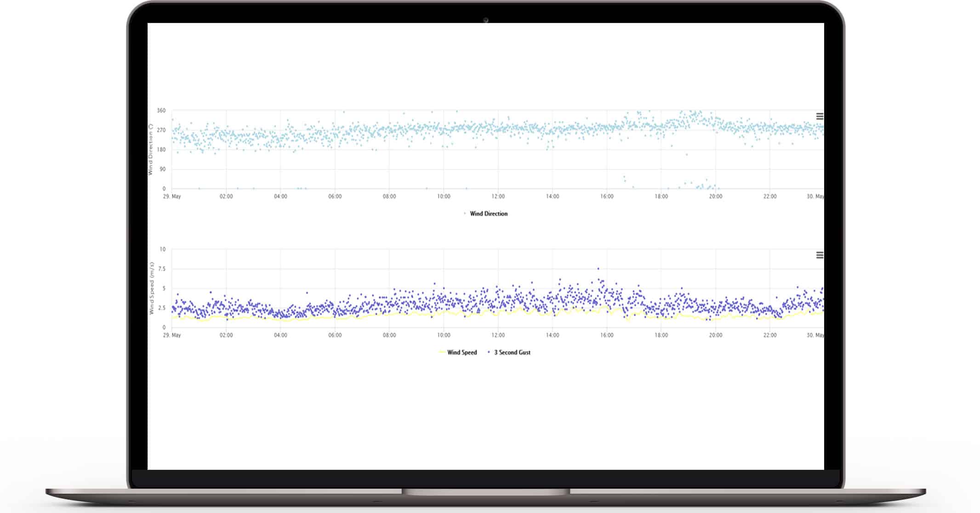
Task: Click 10:00 label under Wind Speed chart
Action: [x=444, y=335]
